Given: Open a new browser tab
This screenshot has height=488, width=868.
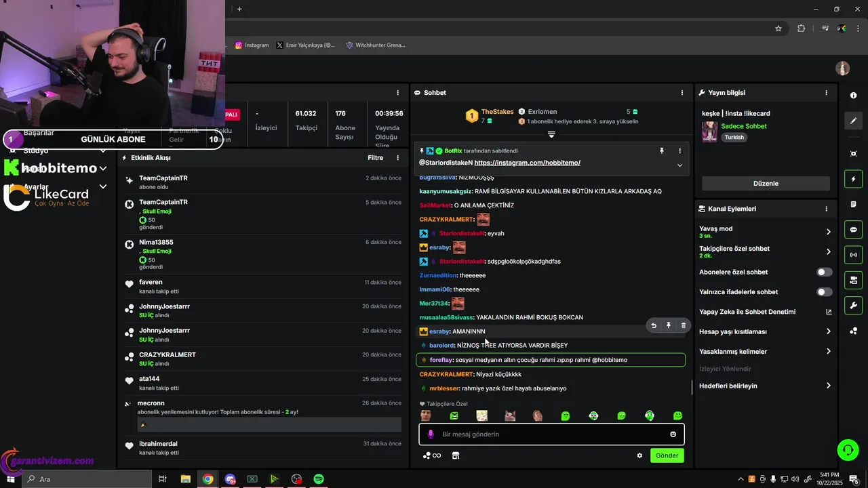Looking at the screenshot, I should (239, 9).
